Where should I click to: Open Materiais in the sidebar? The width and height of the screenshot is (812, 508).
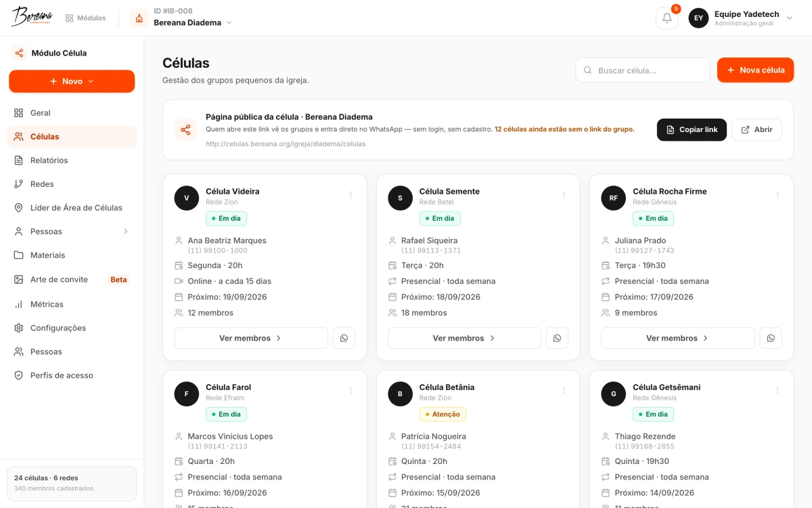click(x=72, y=255)
